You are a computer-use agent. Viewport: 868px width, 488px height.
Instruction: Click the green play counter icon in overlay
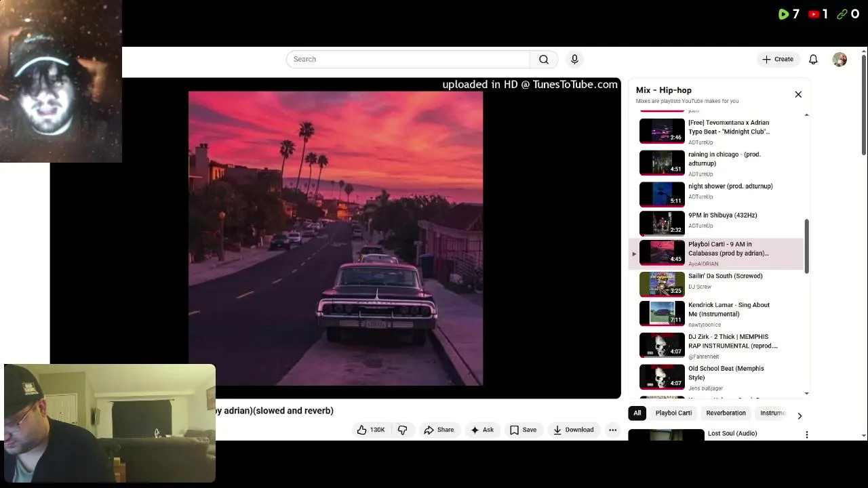click(783, 14)
